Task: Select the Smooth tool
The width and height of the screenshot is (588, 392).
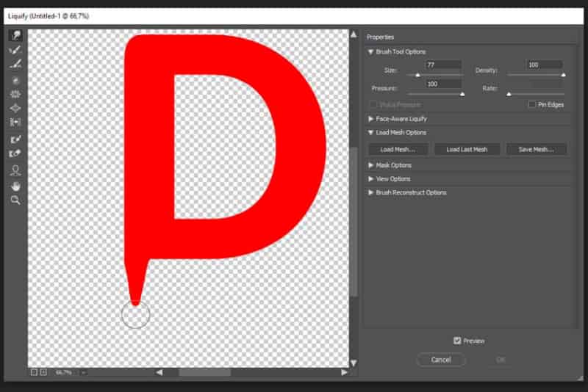Action: (15, 64)
